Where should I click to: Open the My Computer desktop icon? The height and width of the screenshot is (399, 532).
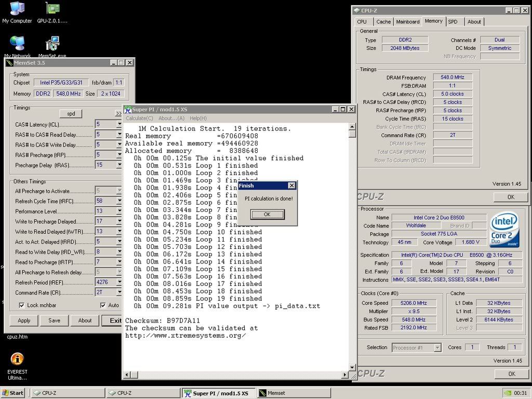[x=17, y=13]
